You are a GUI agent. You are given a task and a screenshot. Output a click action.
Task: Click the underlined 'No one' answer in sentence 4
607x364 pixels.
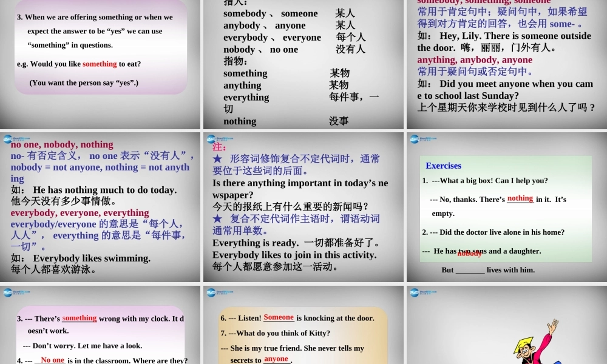pyautogui.click(x=52, y=359)
